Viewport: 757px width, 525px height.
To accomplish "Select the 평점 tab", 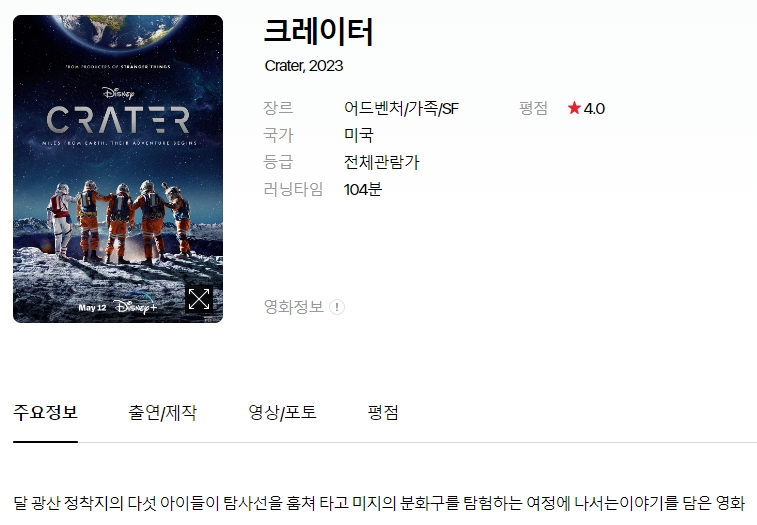I will (383, 412).
